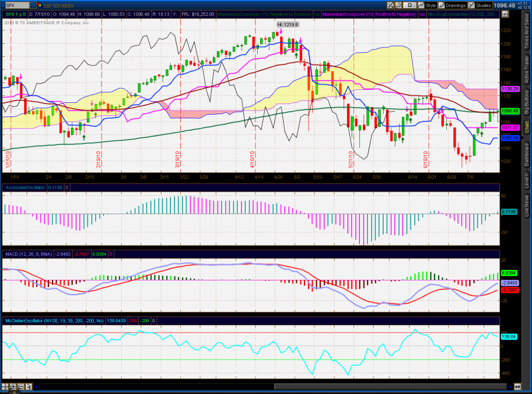Screen dimensions: 532x394
Task: Click the left scroll arrow of the time axis
Action: tap(36, 386)
